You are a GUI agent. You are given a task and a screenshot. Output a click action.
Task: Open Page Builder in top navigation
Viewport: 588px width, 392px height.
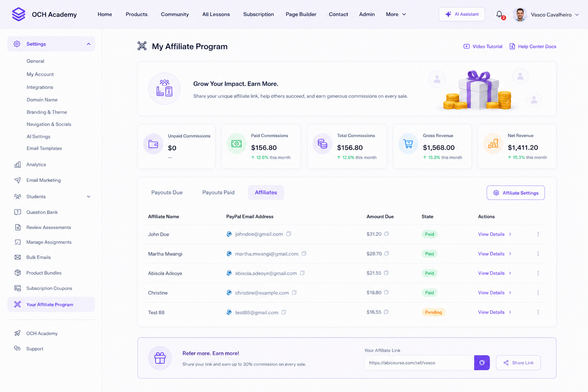[x=301, y=14]
